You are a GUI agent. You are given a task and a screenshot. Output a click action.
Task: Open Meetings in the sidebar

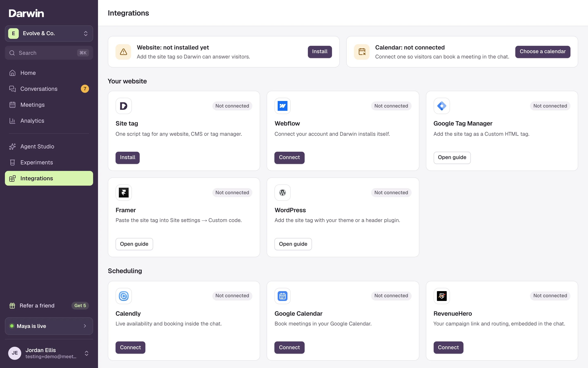[49, 105]
